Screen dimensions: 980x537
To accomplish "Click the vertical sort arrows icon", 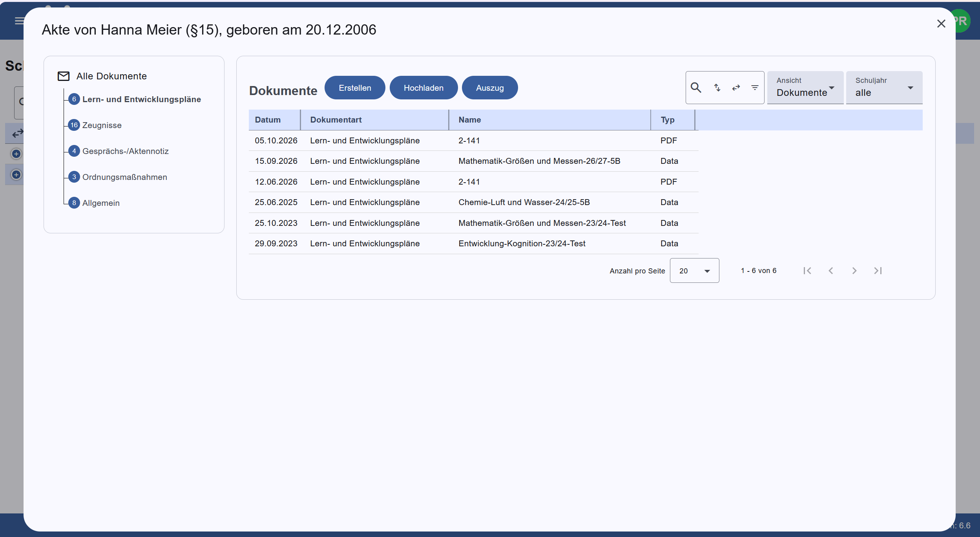I will coord(717,88).
